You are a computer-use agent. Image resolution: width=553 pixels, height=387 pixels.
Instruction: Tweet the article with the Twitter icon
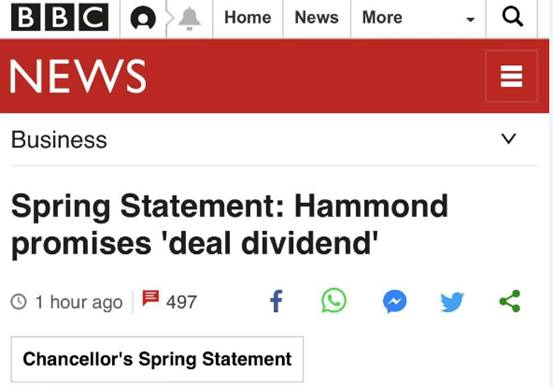coord(452,302)
